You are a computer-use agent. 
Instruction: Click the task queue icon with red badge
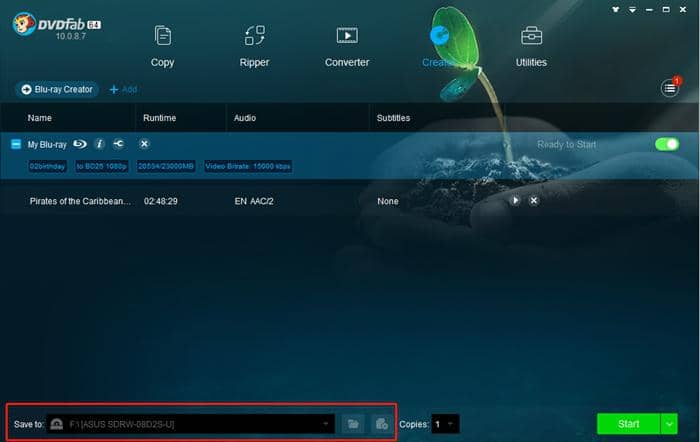670,89
